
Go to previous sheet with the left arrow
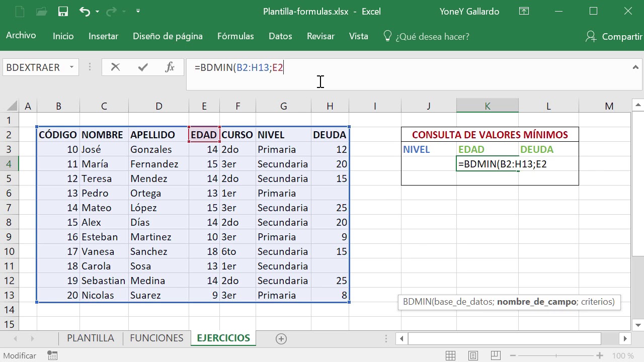(16, 339)
